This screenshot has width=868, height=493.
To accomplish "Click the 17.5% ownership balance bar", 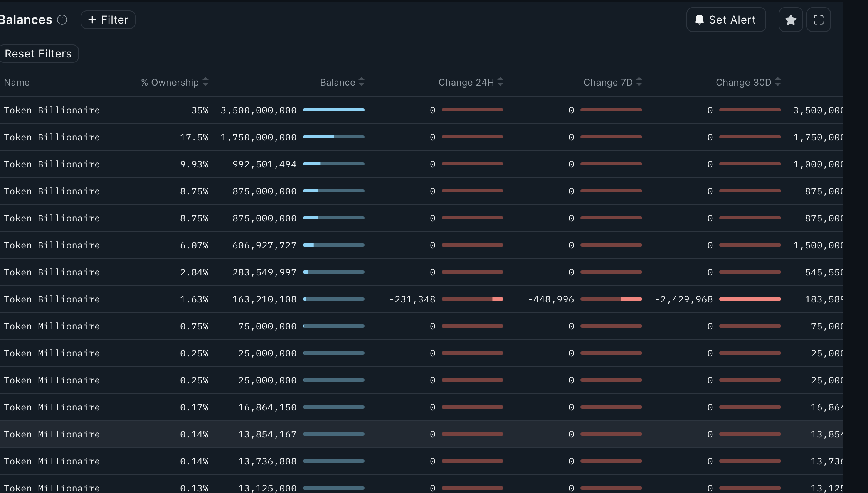I will [x=333, y=137].
